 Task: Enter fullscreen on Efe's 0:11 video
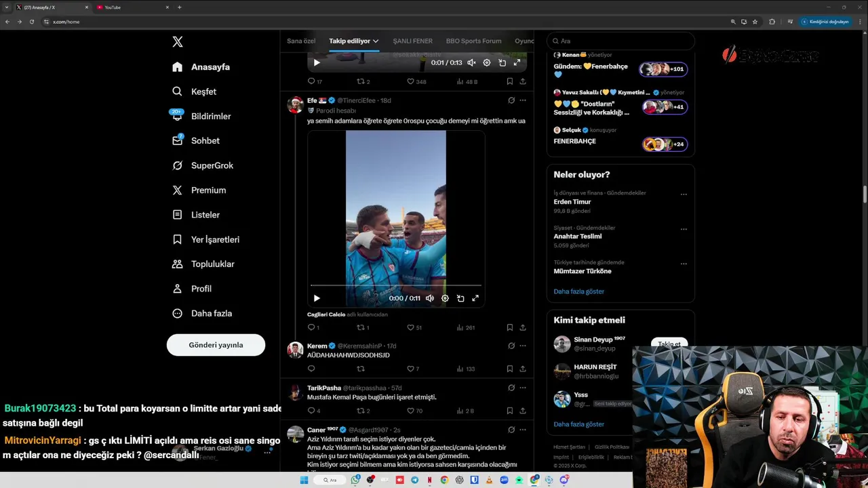point(475,298)
